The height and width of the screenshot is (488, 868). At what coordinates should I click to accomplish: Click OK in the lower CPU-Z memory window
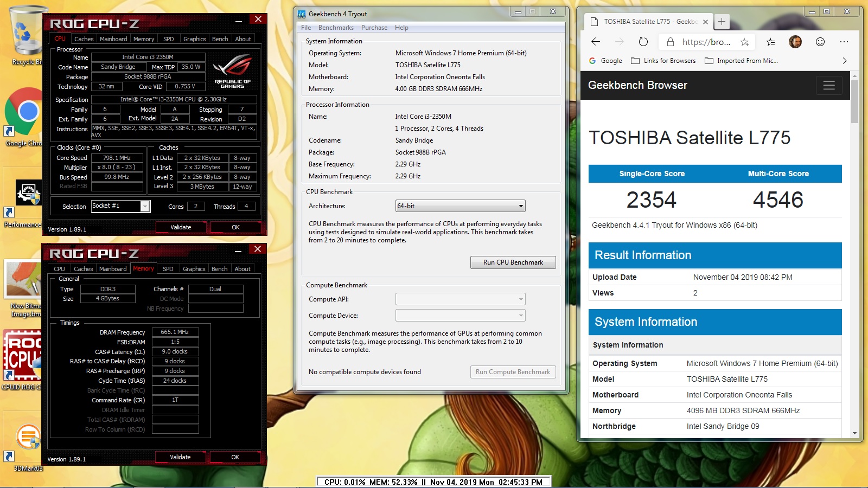[x=235, y=457]
